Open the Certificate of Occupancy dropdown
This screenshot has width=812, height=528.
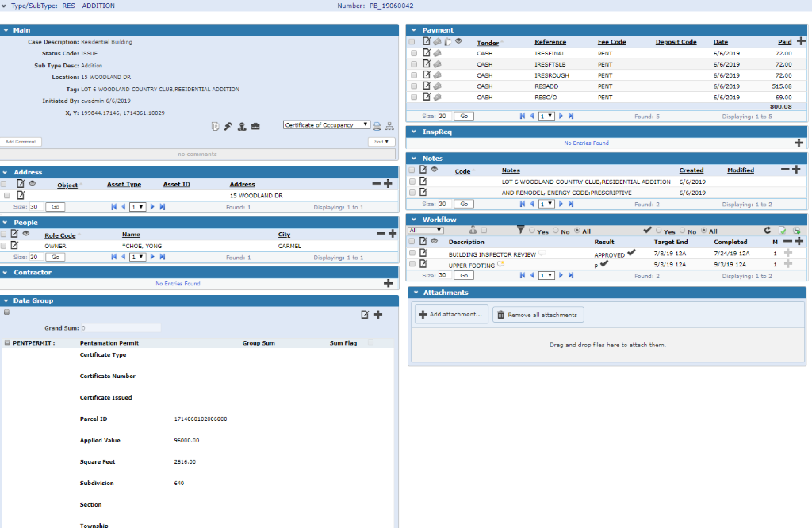[327, 124]
